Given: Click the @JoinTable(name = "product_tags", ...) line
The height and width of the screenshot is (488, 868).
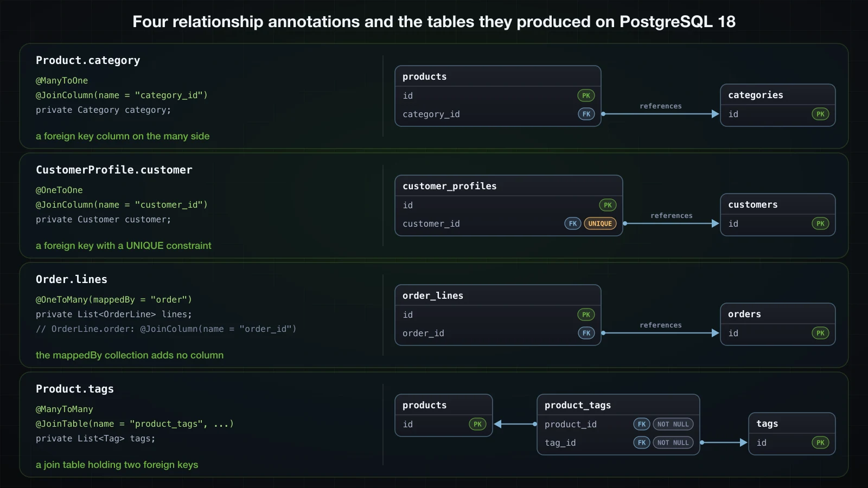Looking at the screenshot, I should tap(135, 423).
